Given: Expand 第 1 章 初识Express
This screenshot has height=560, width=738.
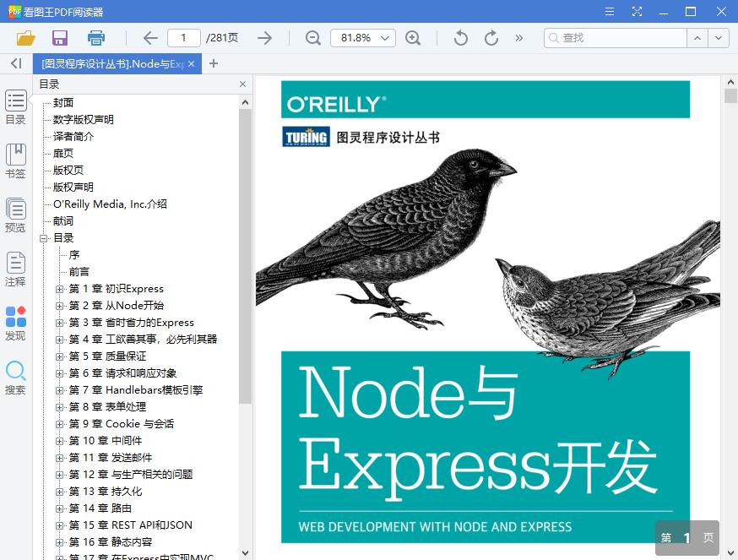Looking at the screenshot, I should pos(59,289).
